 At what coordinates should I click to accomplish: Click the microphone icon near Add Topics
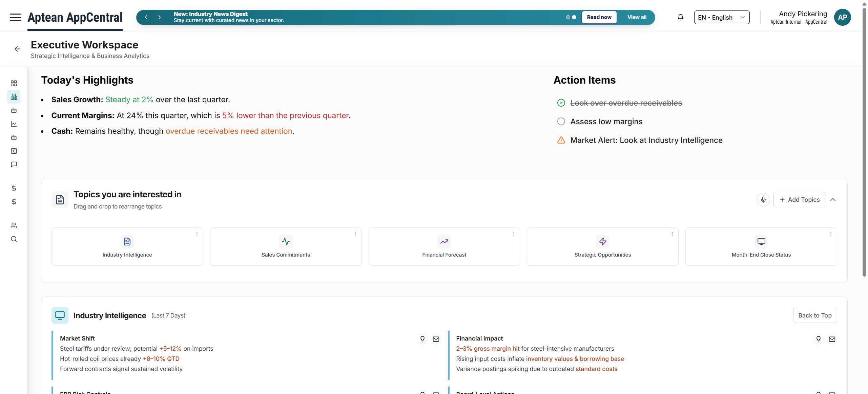click(763, 200)
